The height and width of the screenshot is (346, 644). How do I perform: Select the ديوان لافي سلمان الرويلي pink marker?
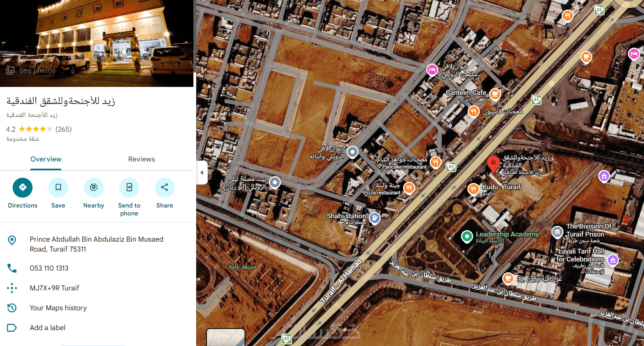click(432, 70)
